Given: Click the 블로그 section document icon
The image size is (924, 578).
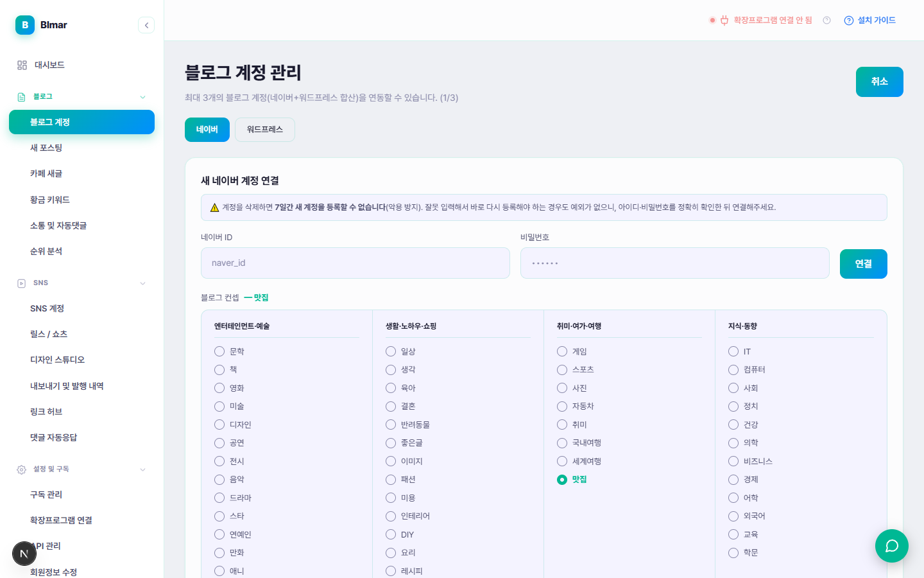Looking at the screenshot, I should (21, 97).
